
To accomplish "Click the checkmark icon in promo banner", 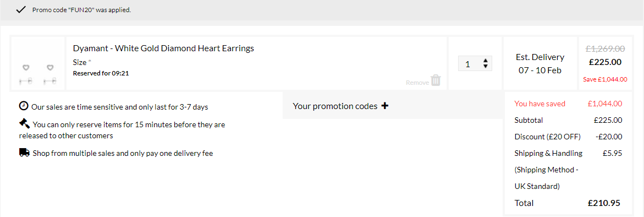I will [20, 9].
